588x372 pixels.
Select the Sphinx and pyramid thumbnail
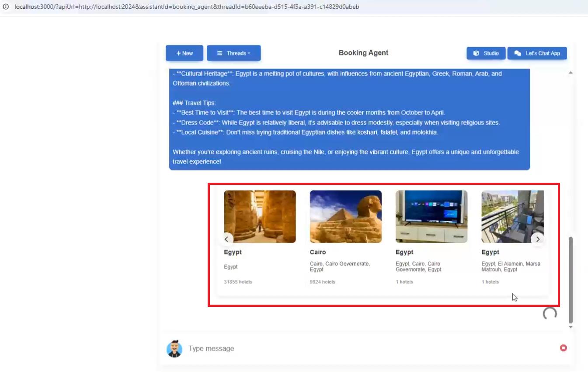click(345, 216)
